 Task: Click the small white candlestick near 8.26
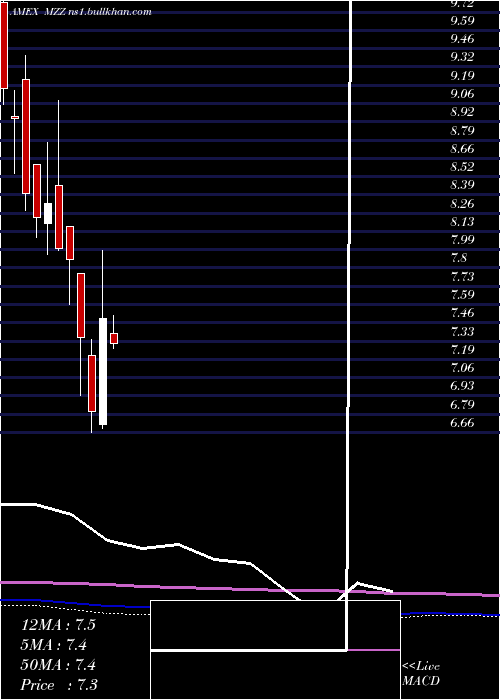(48, 213)
